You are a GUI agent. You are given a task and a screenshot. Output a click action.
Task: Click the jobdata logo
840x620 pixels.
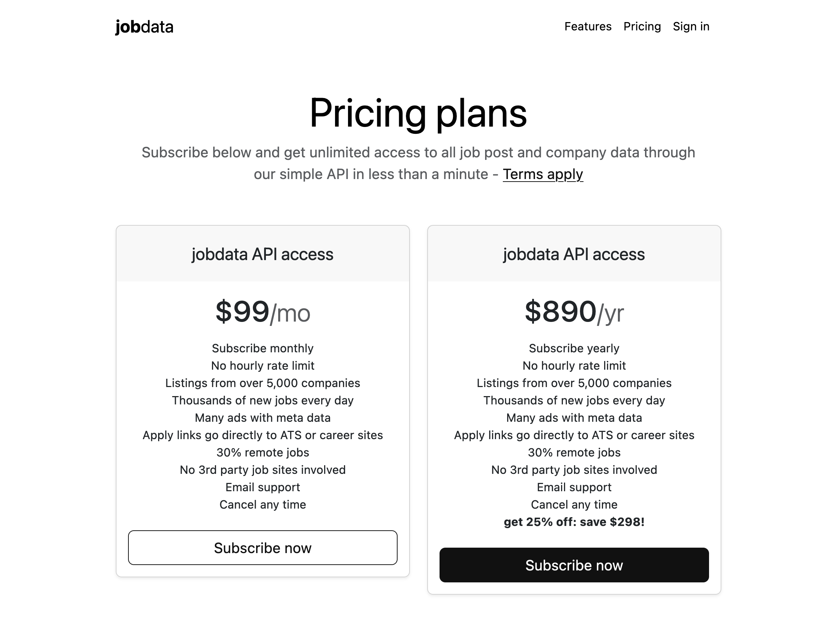point(144,27)
